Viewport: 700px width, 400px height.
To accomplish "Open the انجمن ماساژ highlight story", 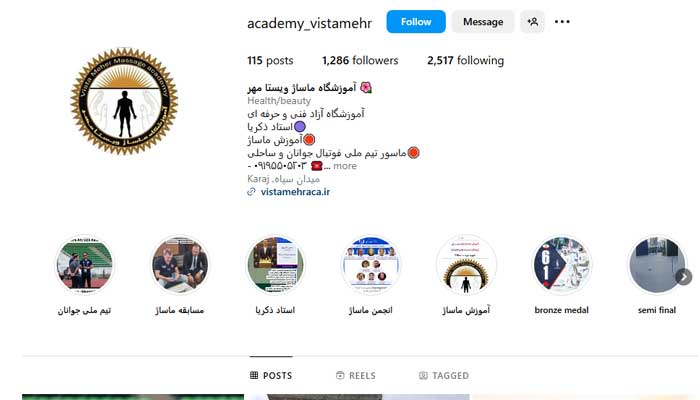I will (371, 265).
